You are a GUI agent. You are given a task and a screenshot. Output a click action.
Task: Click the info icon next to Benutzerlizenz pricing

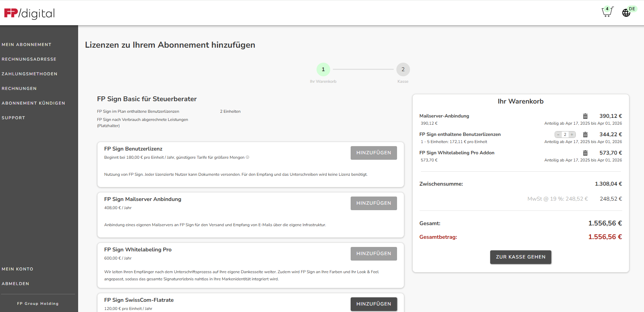click(248, 157)
